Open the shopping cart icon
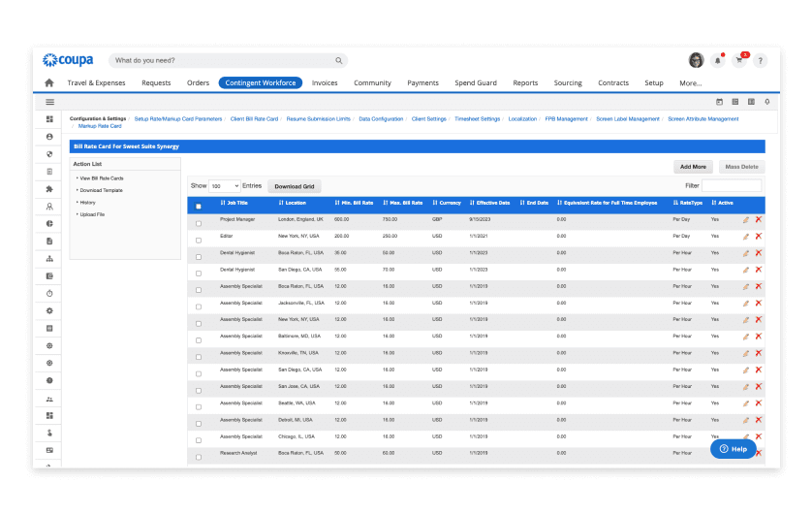812x515 pixels. (x=739, y=60)
